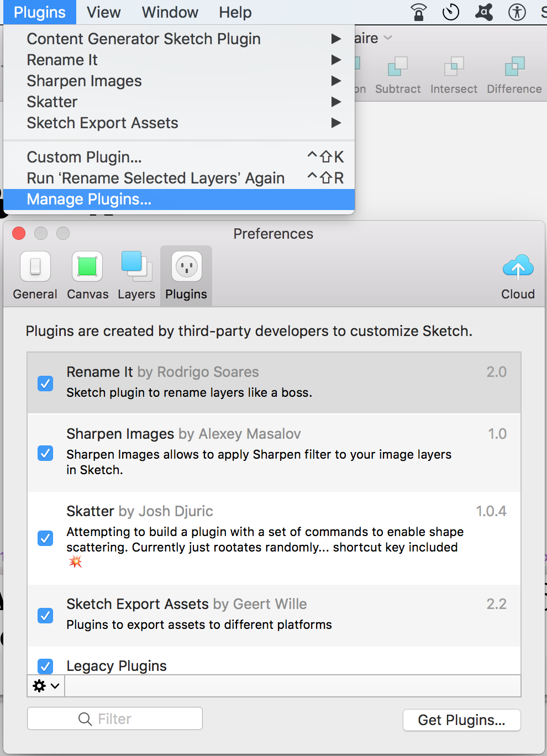Click the Legacy Plugins row label
This screenshot has height=756, width=547.
[117, 666]
